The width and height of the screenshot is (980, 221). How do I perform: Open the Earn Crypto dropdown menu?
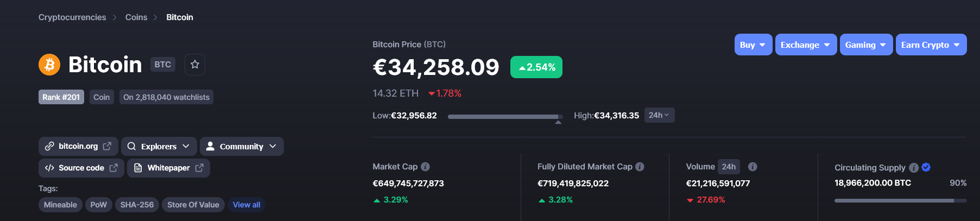click(x=931, y=45)
